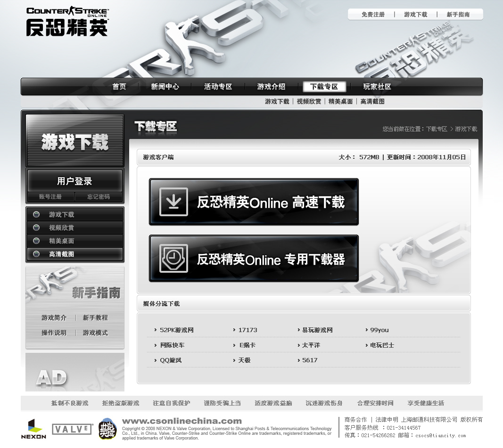
Task: Open the 52PK游戏网 mirror link
Action: tap(176, 330)
